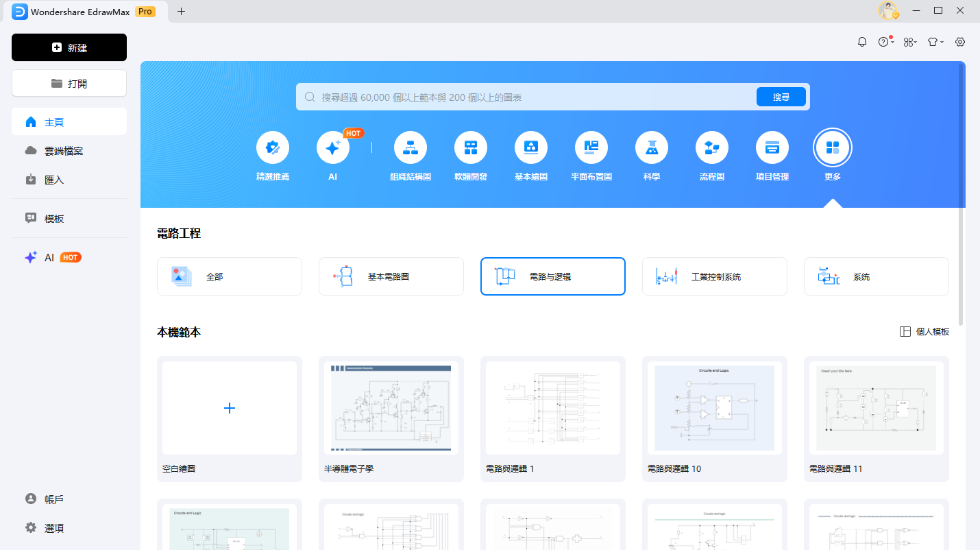Click the 組織結構圖 category icon
The height and width of the screenshot is (550, 980).
[x=411, y=147]
